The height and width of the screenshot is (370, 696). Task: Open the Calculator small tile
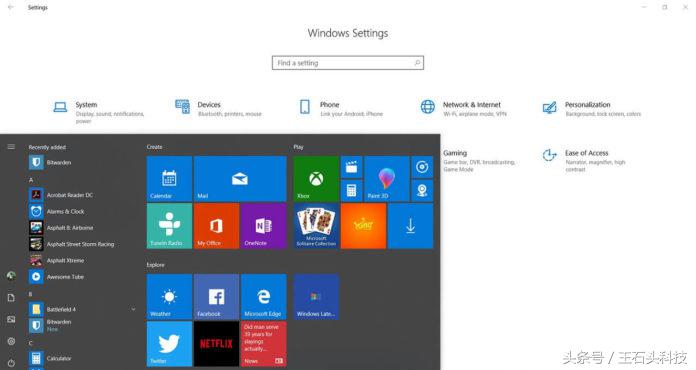click(352, 191)
